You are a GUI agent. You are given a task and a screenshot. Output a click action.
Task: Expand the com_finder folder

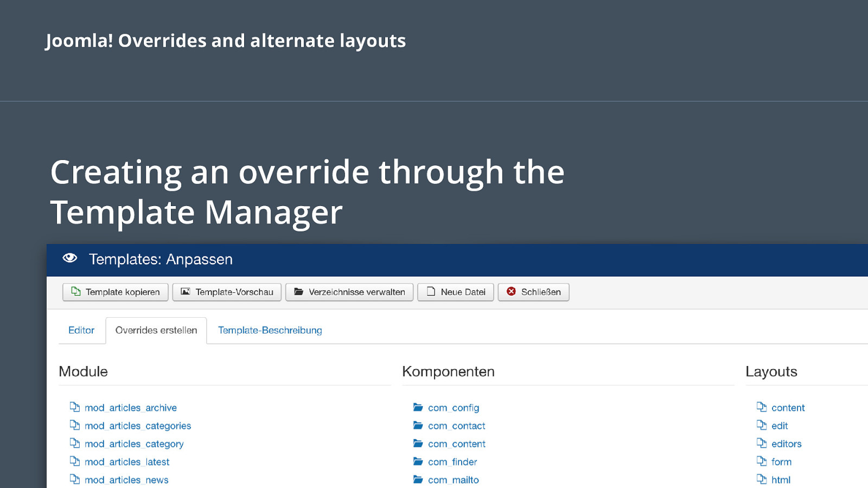click(452, 462)
